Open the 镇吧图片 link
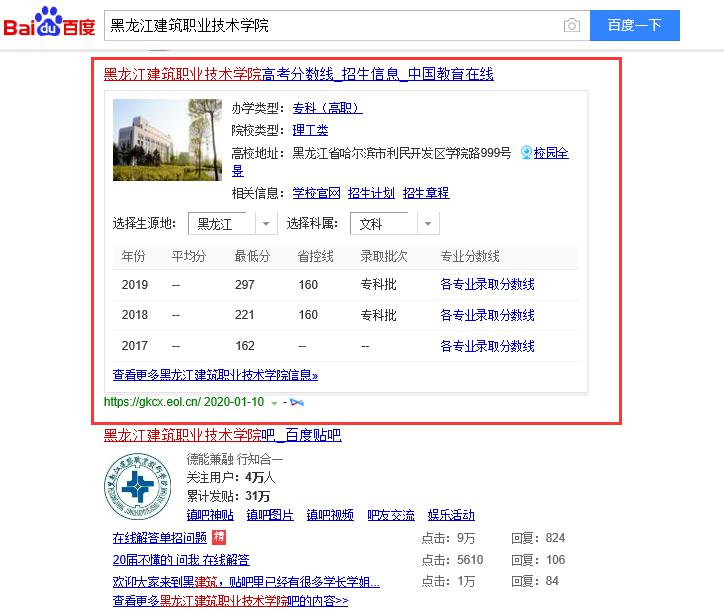The height and width of the screenshot is (610, 724). [270, 515]
